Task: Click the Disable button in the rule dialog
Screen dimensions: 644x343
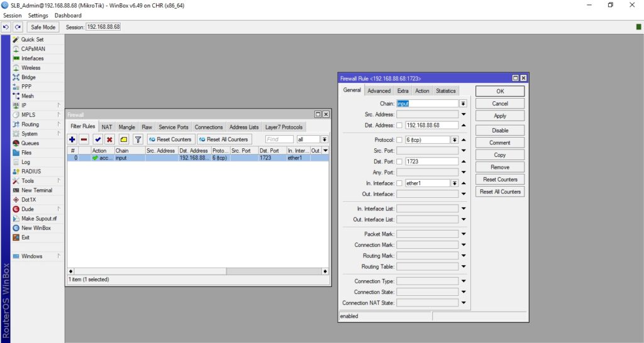Action: 500,131
